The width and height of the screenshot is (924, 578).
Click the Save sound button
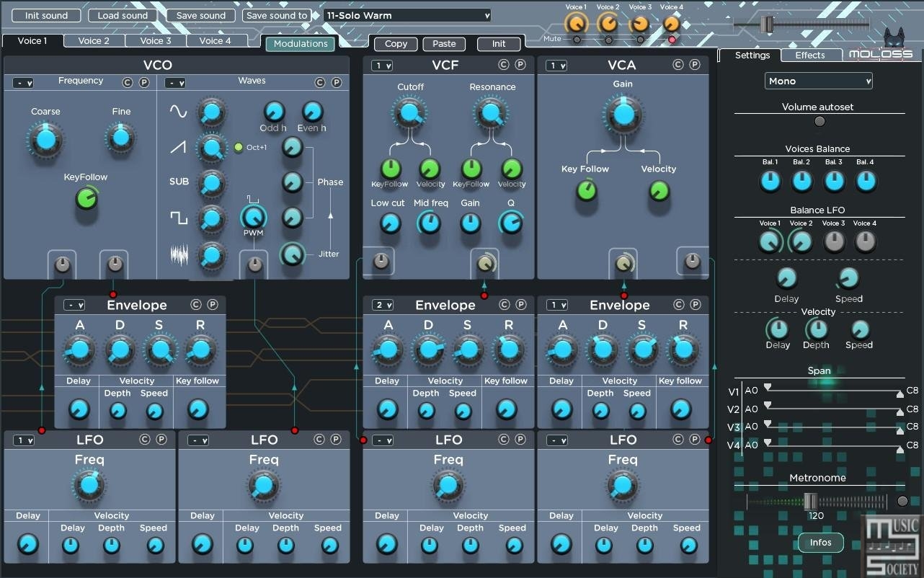200,15
